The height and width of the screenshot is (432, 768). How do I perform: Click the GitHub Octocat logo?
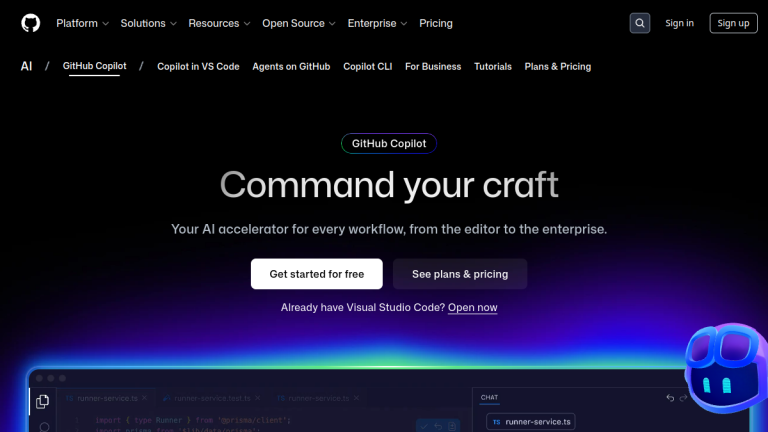tap(30, 23)
